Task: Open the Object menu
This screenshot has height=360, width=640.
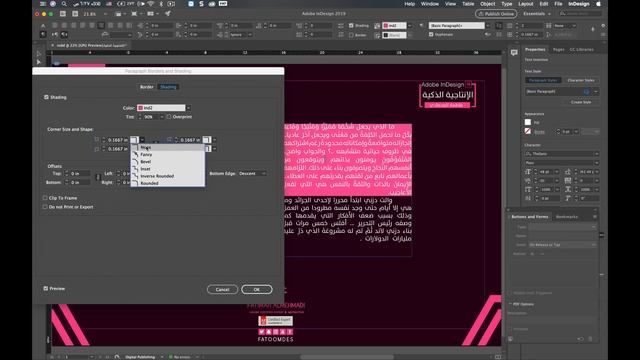Action: pyautogui.click(x=487, y=4)
